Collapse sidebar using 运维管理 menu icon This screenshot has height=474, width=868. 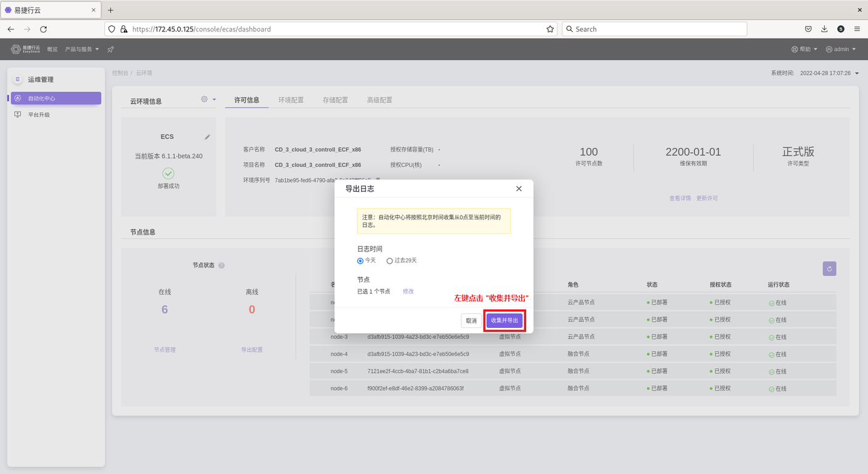18,80
